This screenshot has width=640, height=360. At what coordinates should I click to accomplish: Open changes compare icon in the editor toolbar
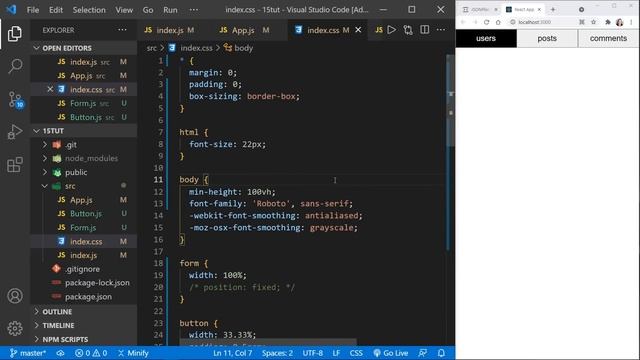tap(408, 30)
